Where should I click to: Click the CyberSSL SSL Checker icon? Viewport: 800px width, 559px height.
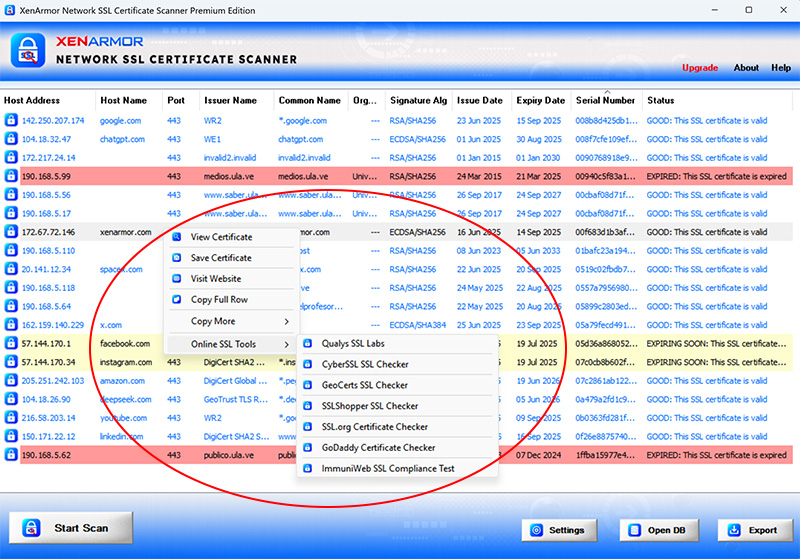[308, 364]
